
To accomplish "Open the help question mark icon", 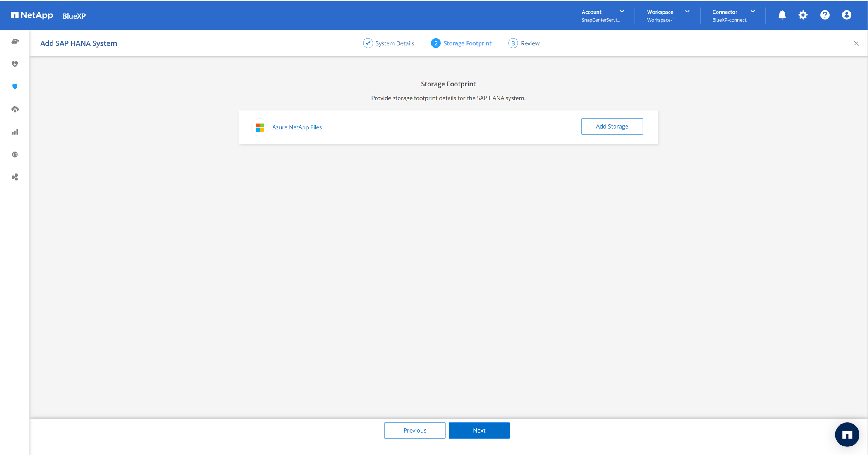I will [825, 15].
